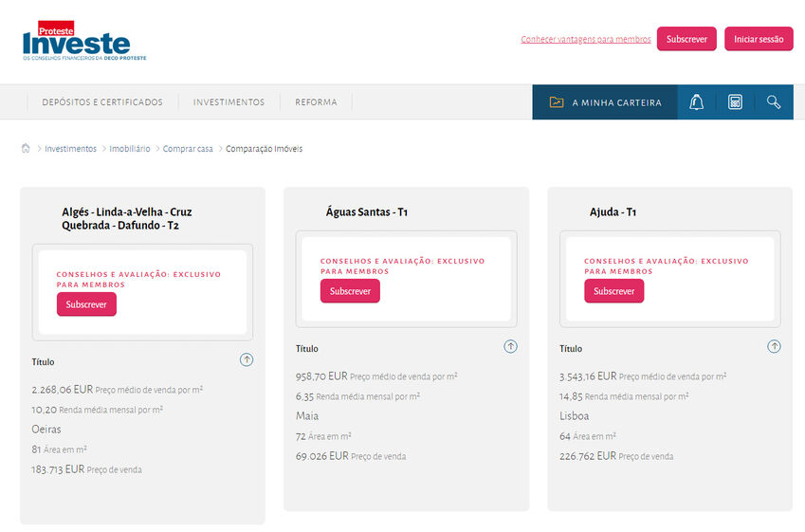This screenshot has height=532, width=805.
Task: Collapse the Título section in Águas Santas card
Action: pos(510,347)
